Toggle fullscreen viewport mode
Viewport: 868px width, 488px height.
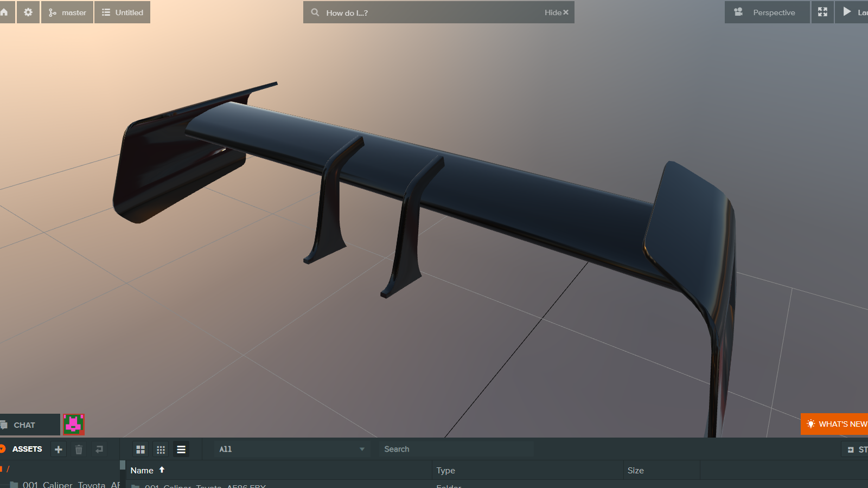pyautogui.click(x=822, y=12)
